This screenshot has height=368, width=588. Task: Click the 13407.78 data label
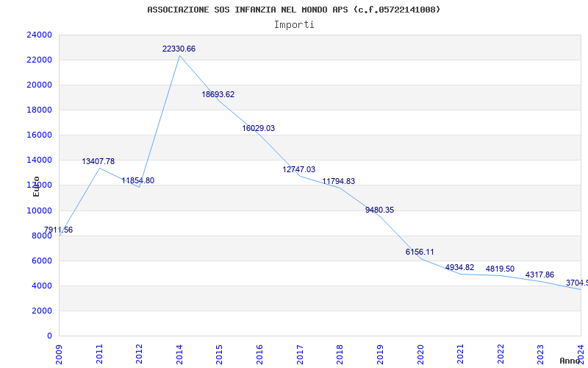coord(98,161)
